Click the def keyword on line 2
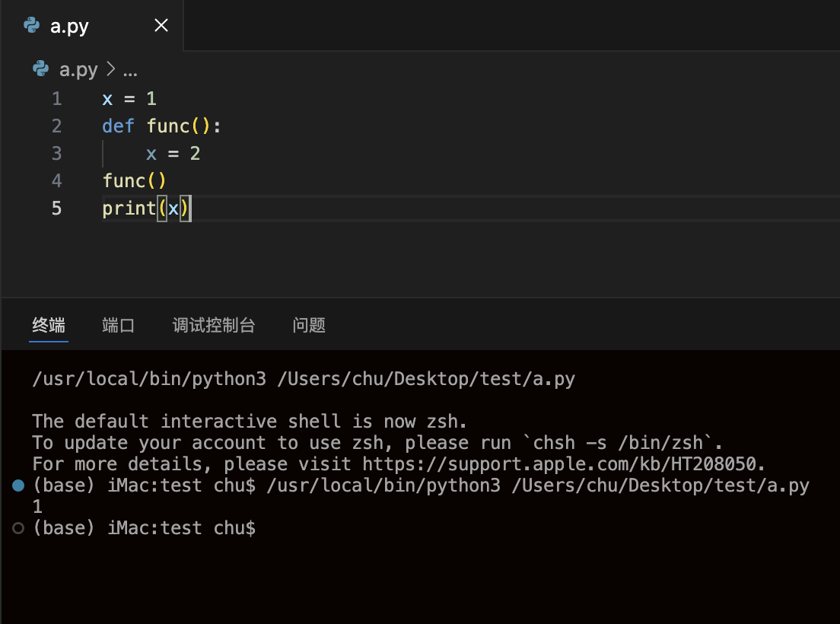 pos(118,126)
